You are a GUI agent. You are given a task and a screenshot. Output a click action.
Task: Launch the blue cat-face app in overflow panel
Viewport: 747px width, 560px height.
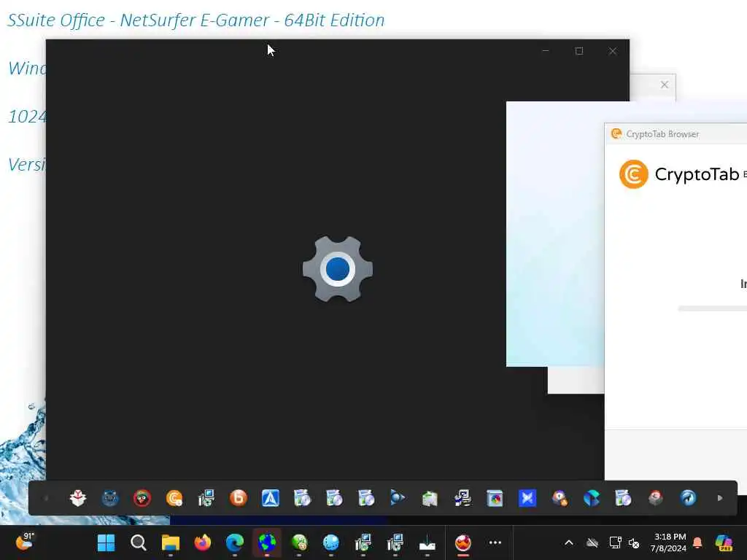point(110,498)
